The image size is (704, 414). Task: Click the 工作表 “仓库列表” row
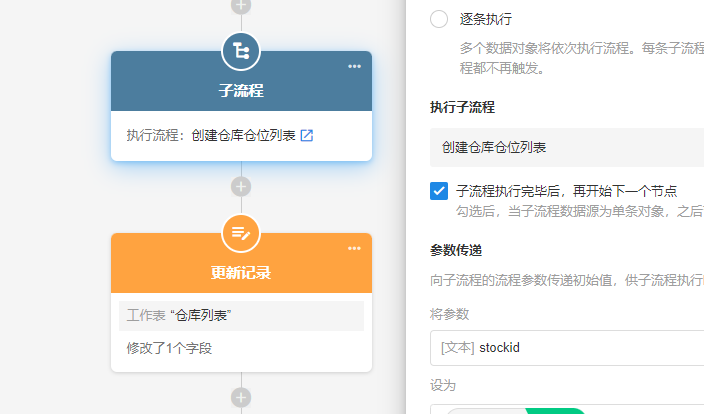tap(241, 316)
